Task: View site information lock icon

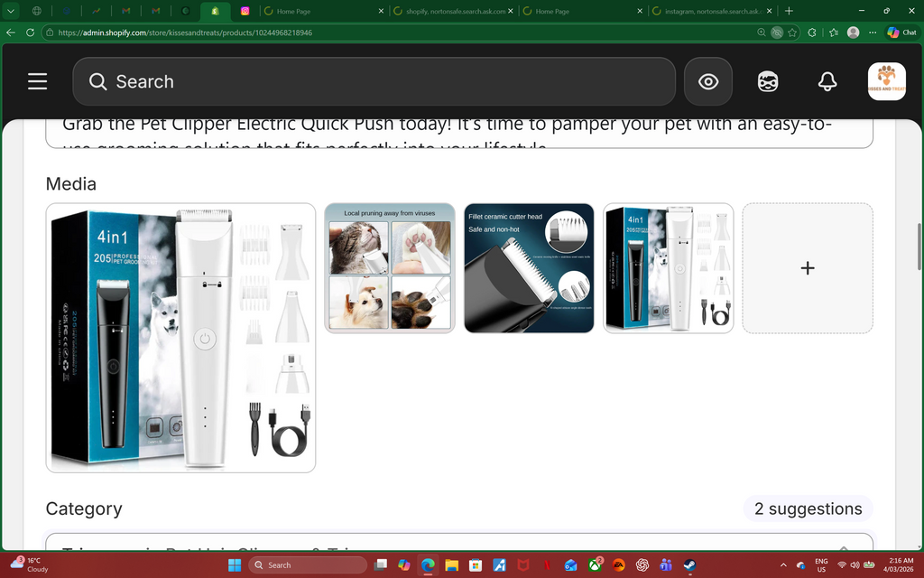Action: click(51, 33)
